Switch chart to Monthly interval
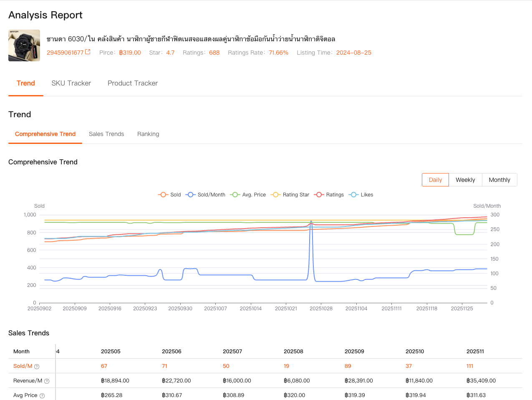 point(499,180)
